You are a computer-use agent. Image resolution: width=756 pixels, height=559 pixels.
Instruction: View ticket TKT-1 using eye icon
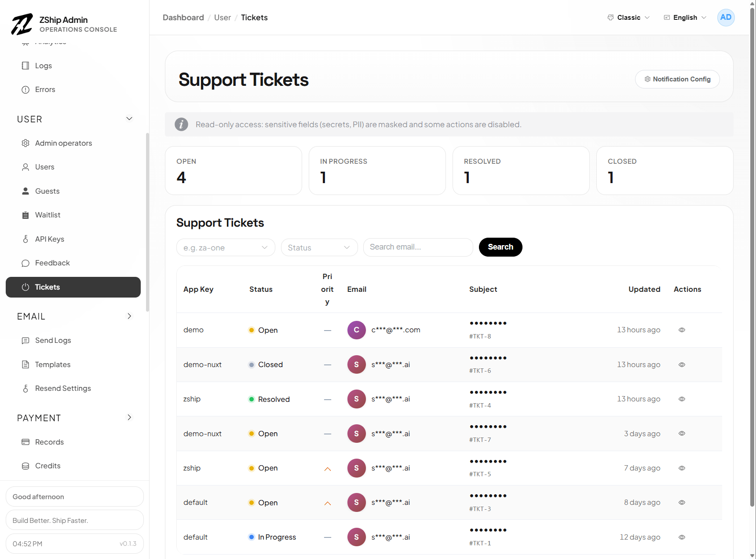682,537
